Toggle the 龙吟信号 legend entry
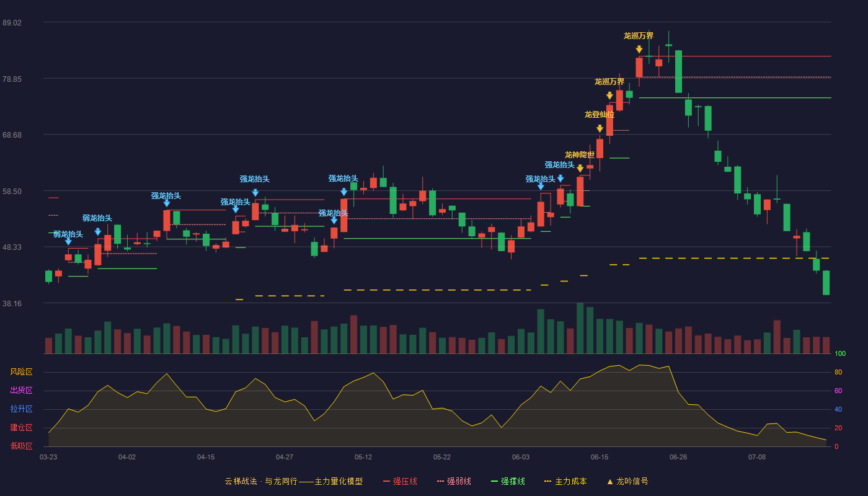 627,481
